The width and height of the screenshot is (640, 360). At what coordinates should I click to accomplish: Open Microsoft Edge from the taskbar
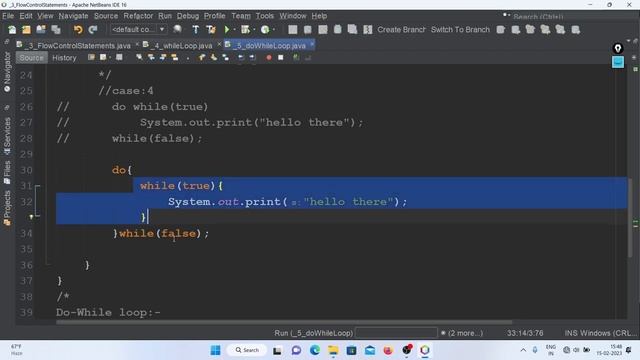[x=315, y=350]
